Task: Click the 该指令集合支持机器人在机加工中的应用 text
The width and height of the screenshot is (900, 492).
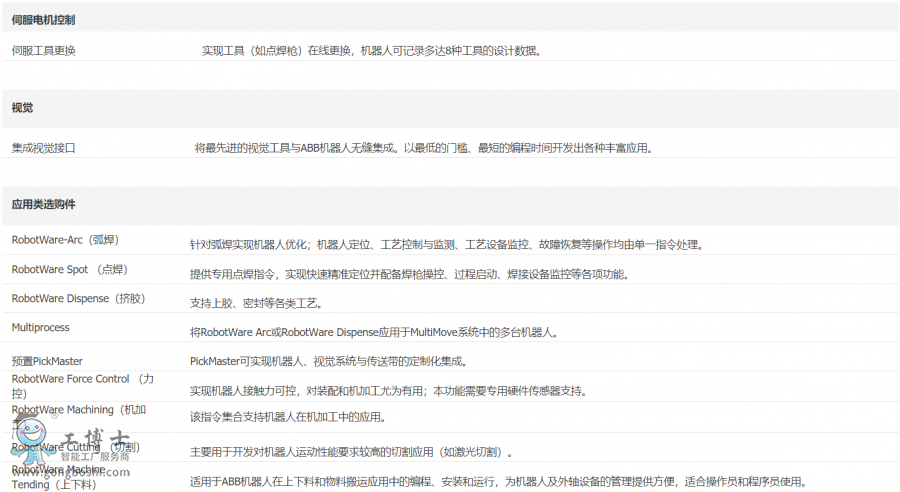Action: tap(288, 417)
